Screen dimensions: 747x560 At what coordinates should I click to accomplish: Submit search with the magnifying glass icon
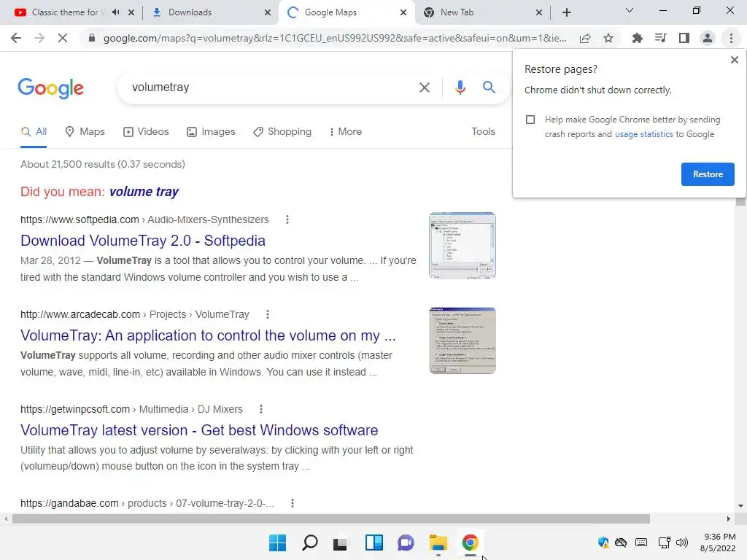(489, 87)
